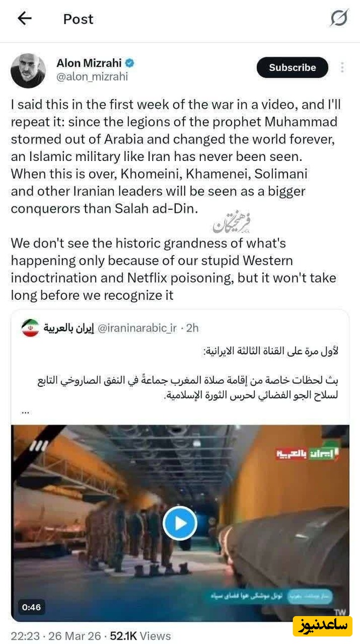Viewport: 360px width, 644px height.
Task: Tap the Grok icon in header
Action: pyautogui.click(x=339, y=19)
